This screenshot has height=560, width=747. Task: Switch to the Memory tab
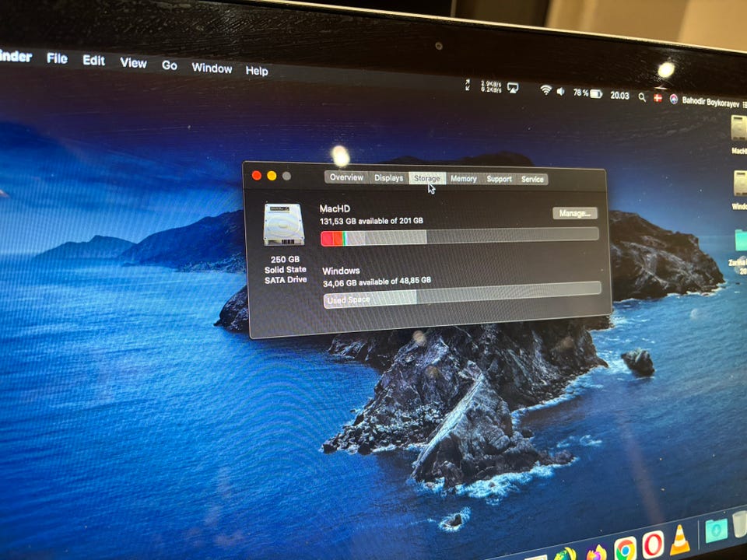click(x=464, y=179)
